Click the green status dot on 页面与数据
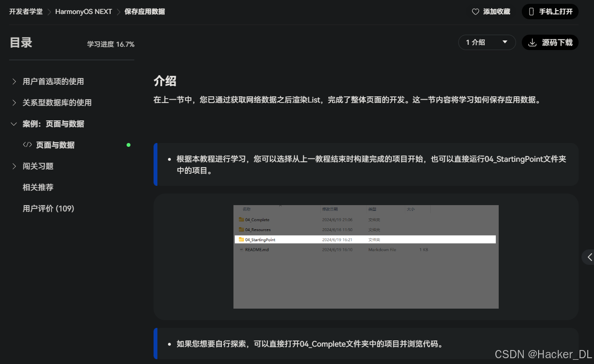Screen dimensions: 594x364 [x=129, y=145]
